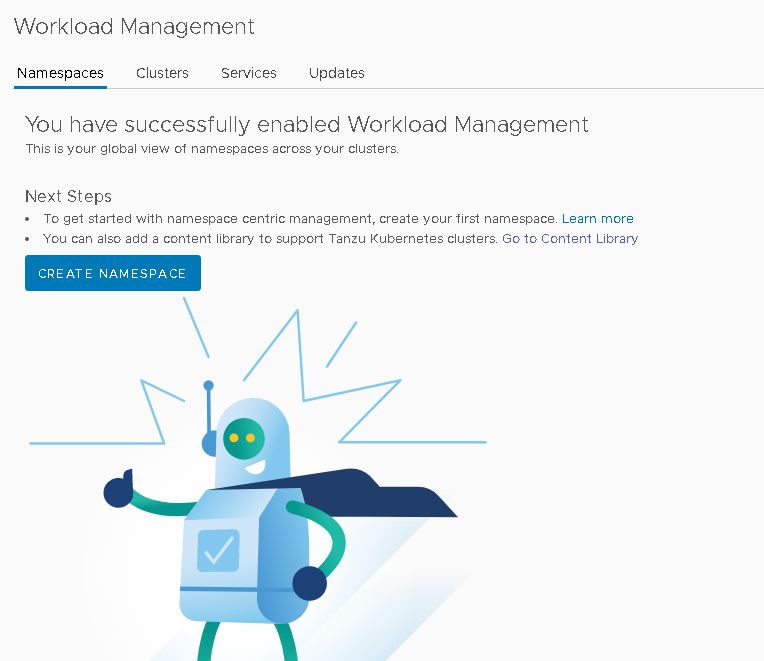Open the Clusters tab
764x661 pixels.
tap(162, 73)
